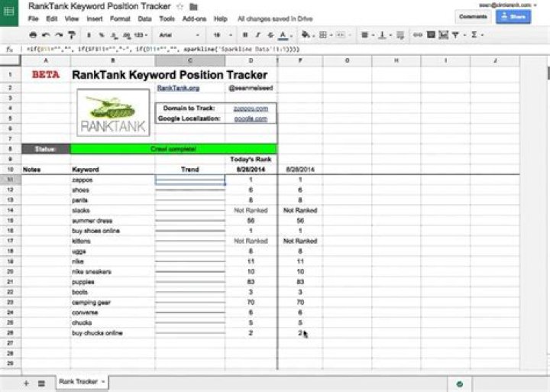Open the Help menu

[220, 18]
